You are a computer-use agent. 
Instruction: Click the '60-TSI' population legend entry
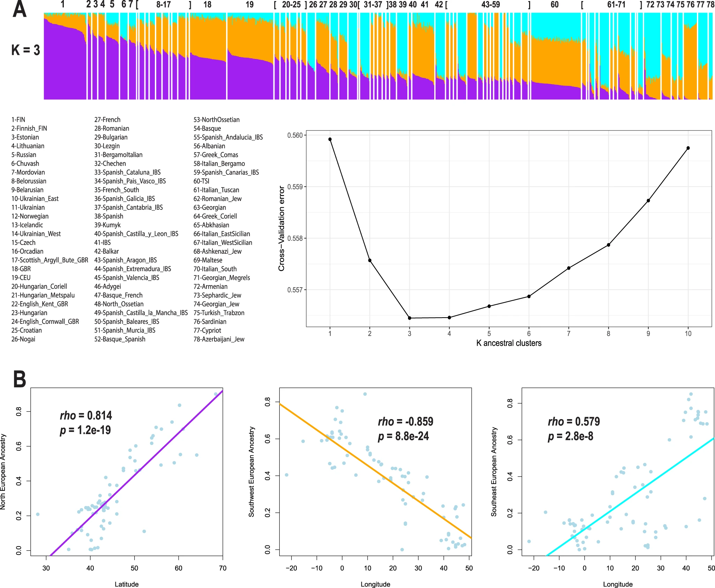[201, 181]
